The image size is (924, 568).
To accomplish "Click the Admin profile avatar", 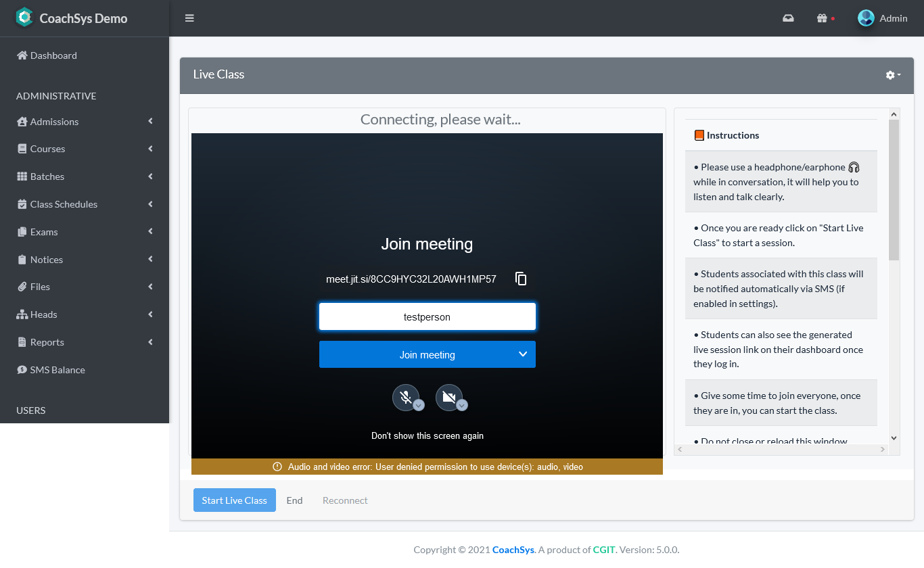I will [866, 18].
